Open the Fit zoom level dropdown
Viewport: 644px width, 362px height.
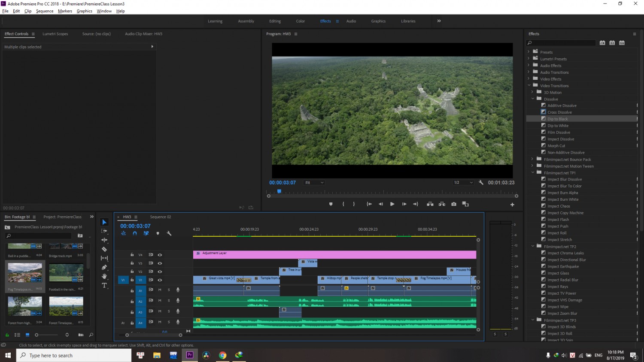pyautogui.click(x=314, y=183)
